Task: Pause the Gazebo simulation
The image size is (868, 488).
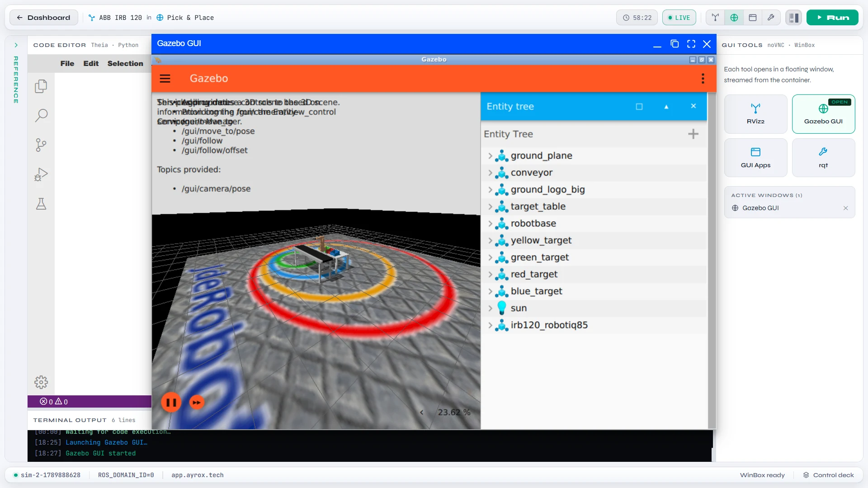Action: [x=171, y=402]
